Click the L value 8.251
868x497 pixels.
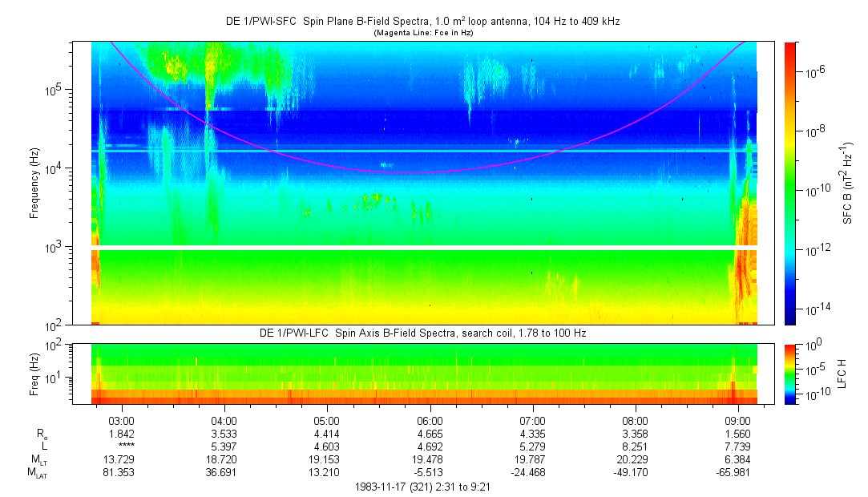[636, 446]
